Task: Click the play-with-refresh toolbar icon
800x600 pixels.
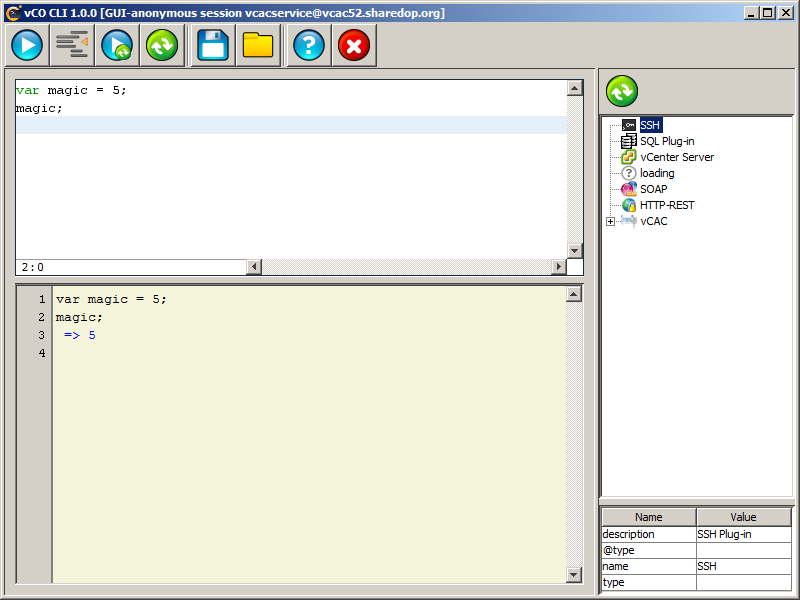Action: tap(117, 46)
